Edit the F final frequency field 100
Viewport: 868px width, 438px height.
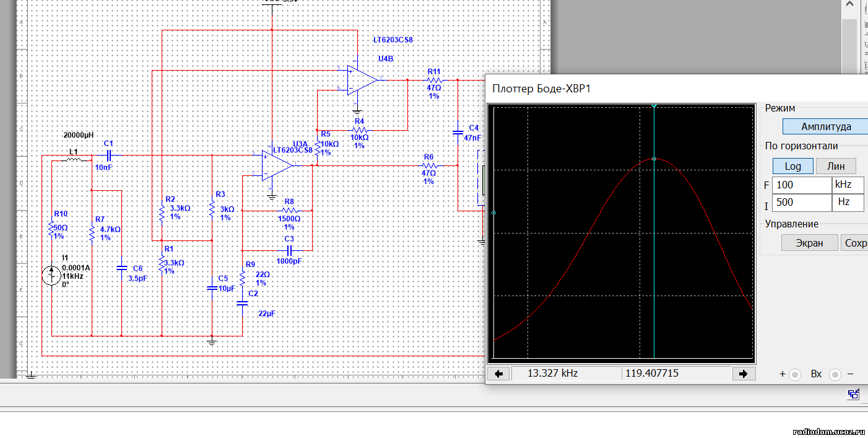[x=802, y=185]
